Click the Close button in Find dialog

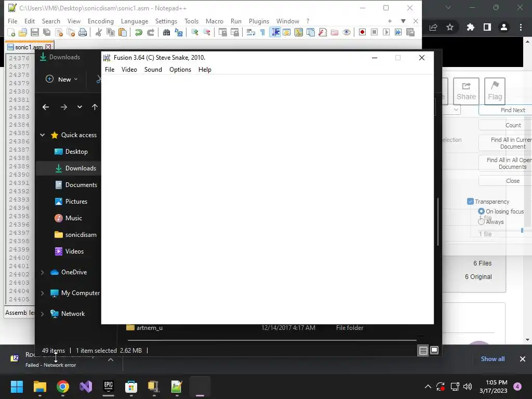coord(505,181)
